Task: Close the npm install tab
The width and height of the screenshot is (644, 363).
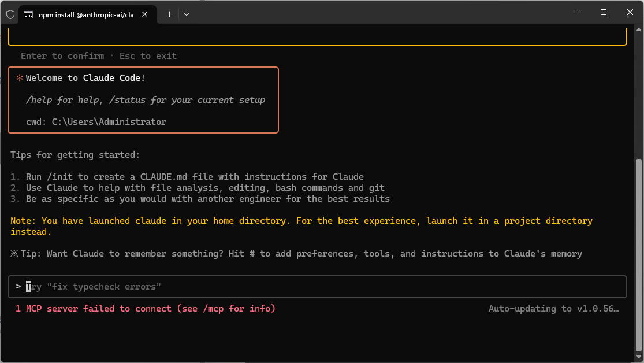Action: [x=144, y=14]
